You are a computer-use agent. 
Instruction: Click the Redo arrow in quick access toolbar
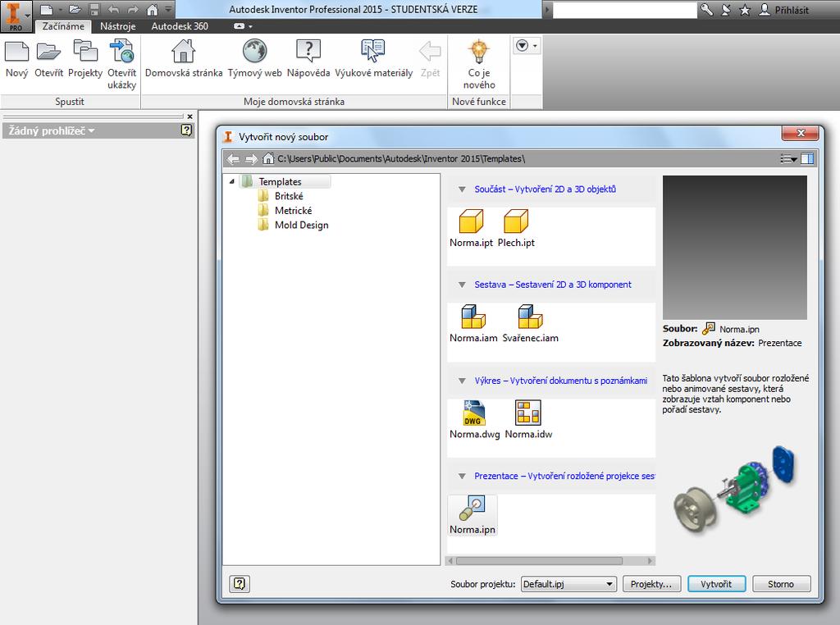[132, 10]
